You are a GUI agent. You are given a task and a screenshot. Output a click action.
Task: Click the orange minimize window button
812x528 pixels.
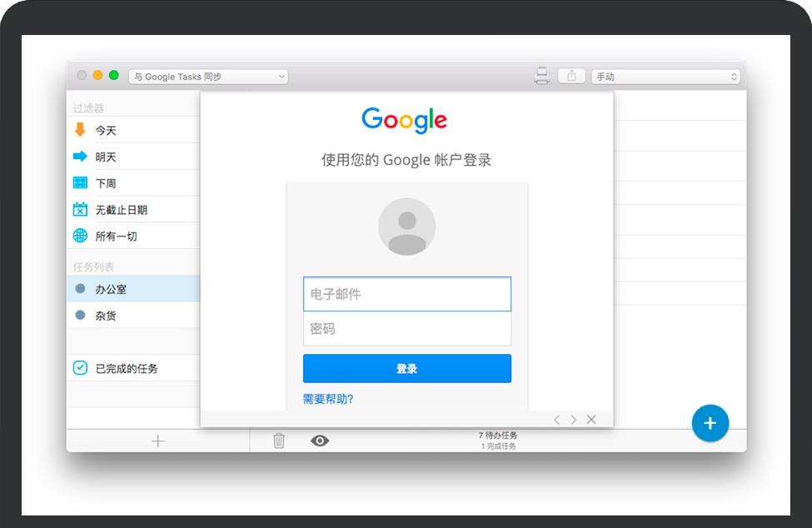point(97,75)
